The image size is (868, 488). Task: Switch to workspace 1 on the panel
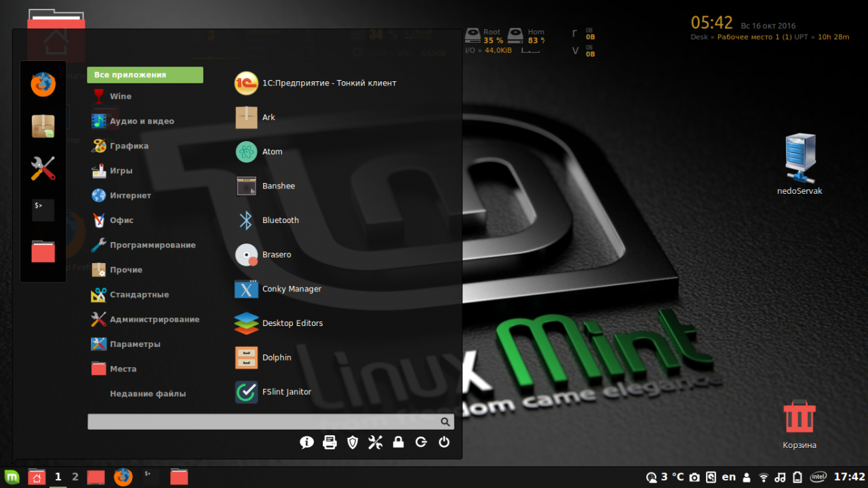(x=58, y=477)
